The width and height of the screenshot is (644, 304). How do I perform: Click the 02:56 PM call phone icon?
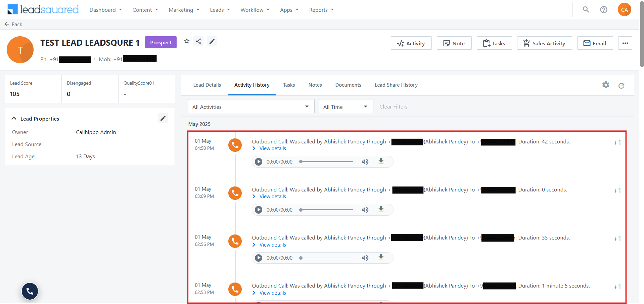(x=235, y=241)
